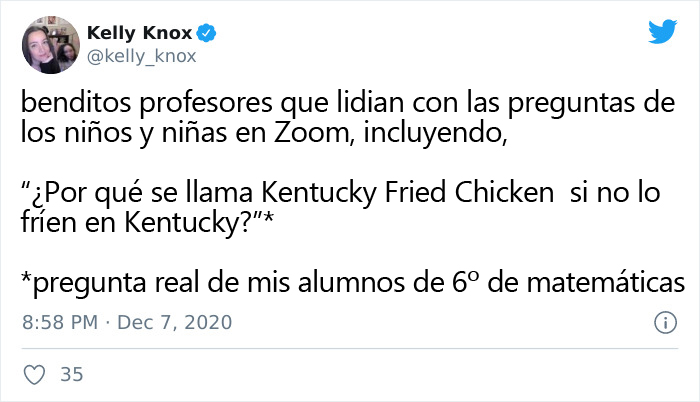Click the Dec 7, 2020 date
700x402 pixels.
click(x=176, y=323)
